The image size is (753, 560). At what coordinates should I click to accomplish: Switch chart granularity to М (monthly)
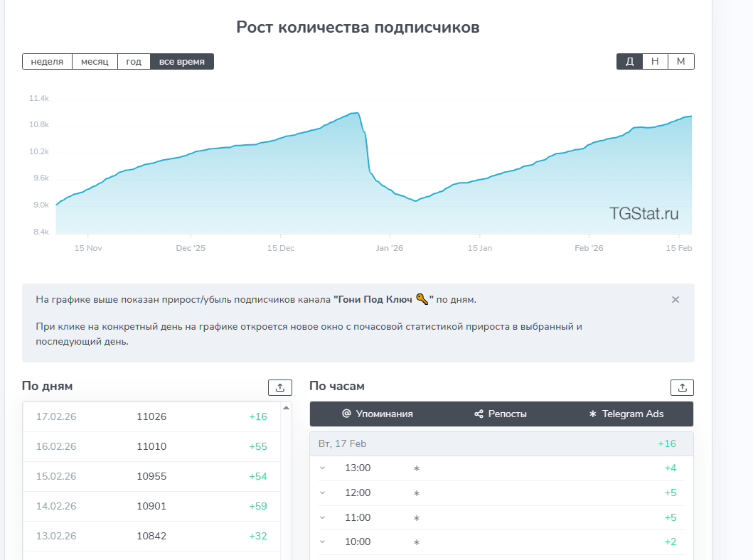click(x=680, y=61)
